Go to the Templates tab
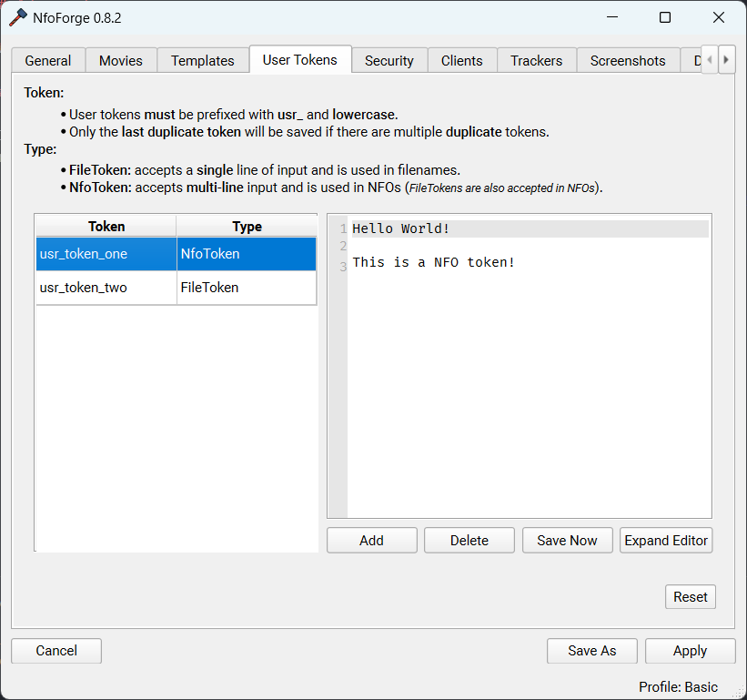The height and width of the screenshot is (700, 747). tap(203, 60)
